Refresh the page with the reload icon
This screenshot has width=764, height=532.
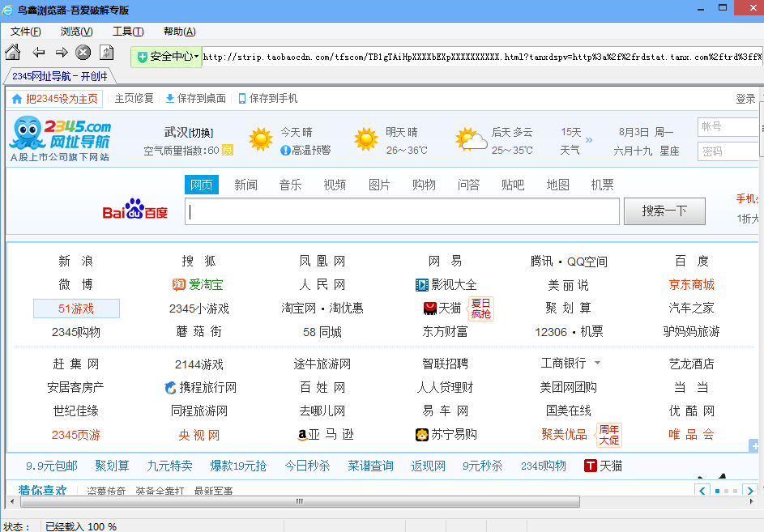tap(106, 53)
